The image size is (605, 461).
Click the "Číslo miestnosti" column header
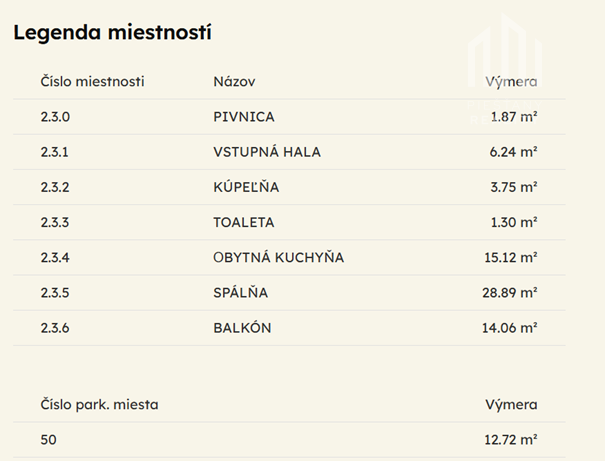click(x=92, y=81)
